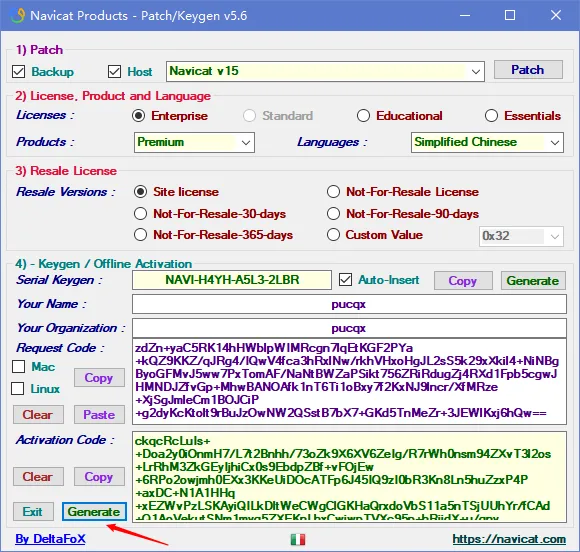Select Not-For-Resale-90-days option
The image size is (580, 552).
333,213
